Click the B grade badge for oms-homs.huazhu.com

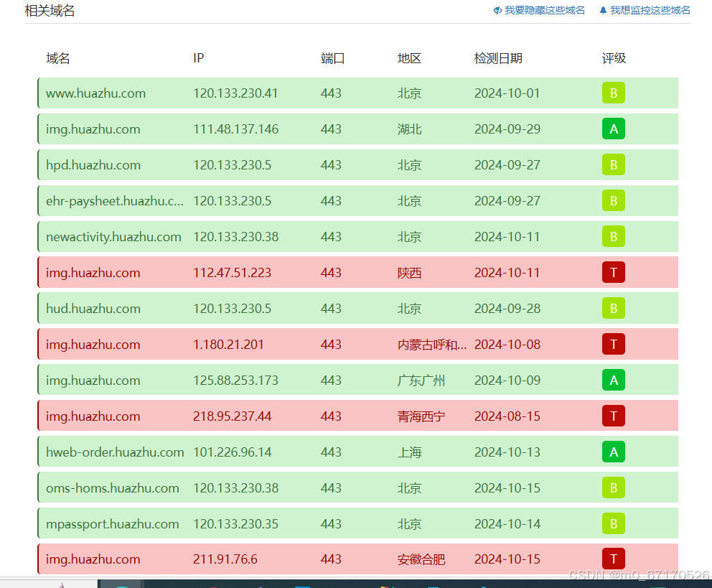pyautogui.click(x=614, y=487)
